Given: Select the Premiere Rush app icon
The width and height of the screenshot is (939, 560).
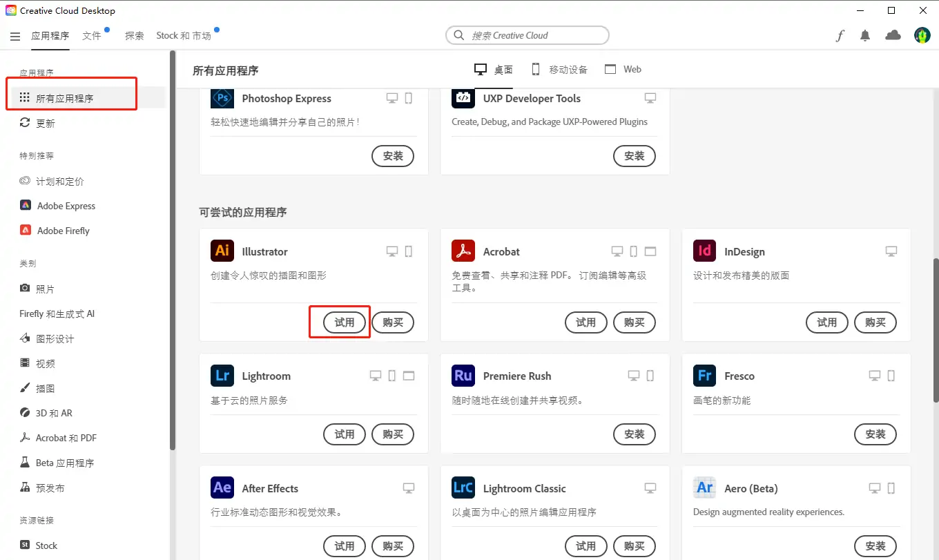Looking at the screenshot, I should 463,376.
